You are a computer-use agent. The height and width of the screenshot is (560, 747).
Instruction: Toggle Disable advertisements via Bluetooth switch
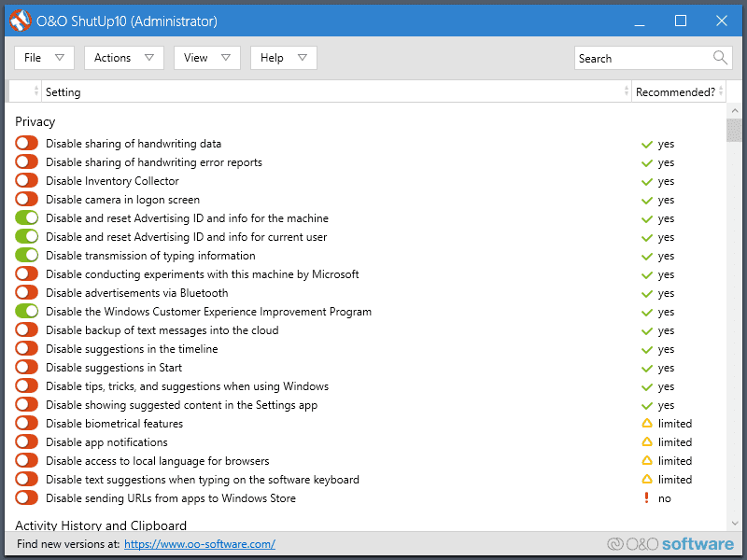point(26,292)
